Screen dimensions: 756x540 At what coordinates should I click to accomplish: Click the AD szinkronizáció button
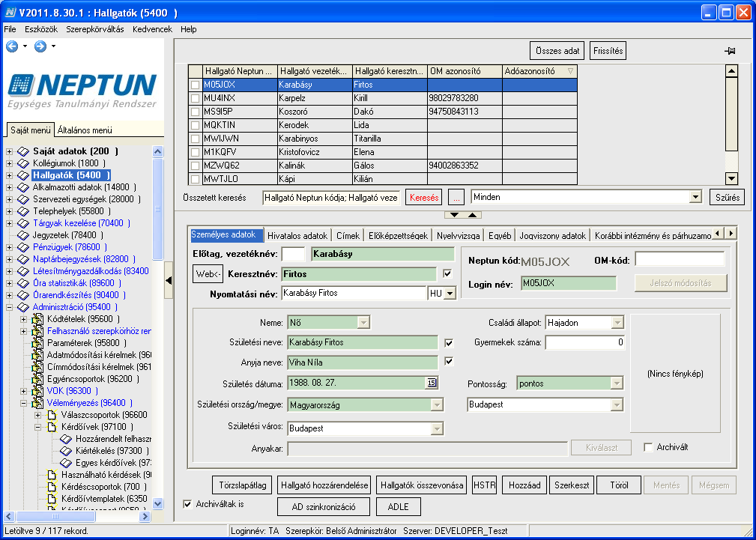pos(324,507)
